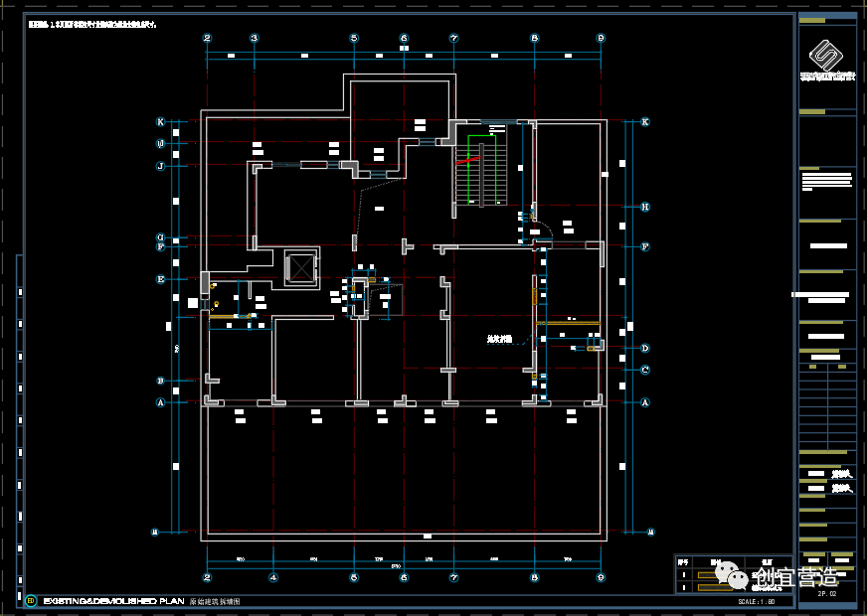Select grid bubble C on the right side
867x616 pixels.
[x=644, y=370]
